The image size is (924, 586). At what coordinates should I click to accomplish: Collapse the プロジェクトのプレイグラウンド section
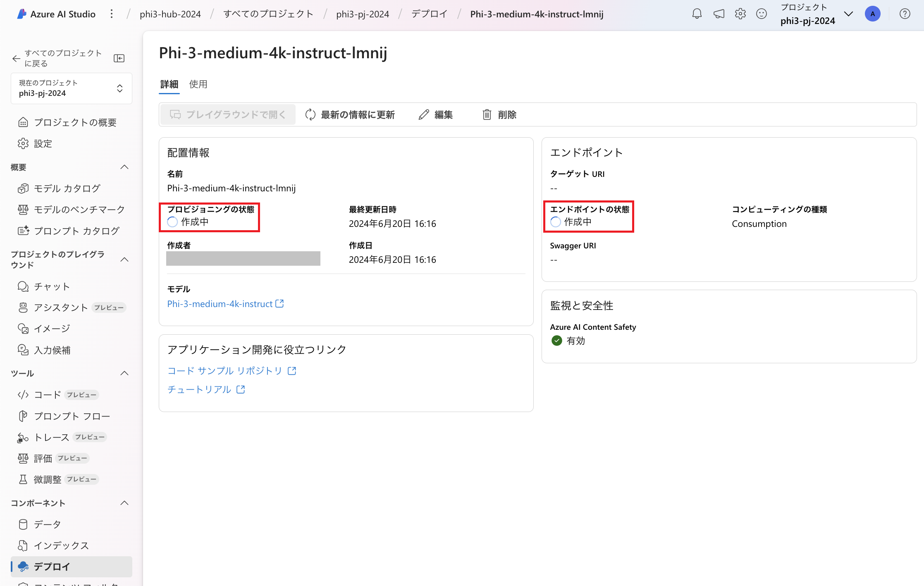click(x=124, y=260)
